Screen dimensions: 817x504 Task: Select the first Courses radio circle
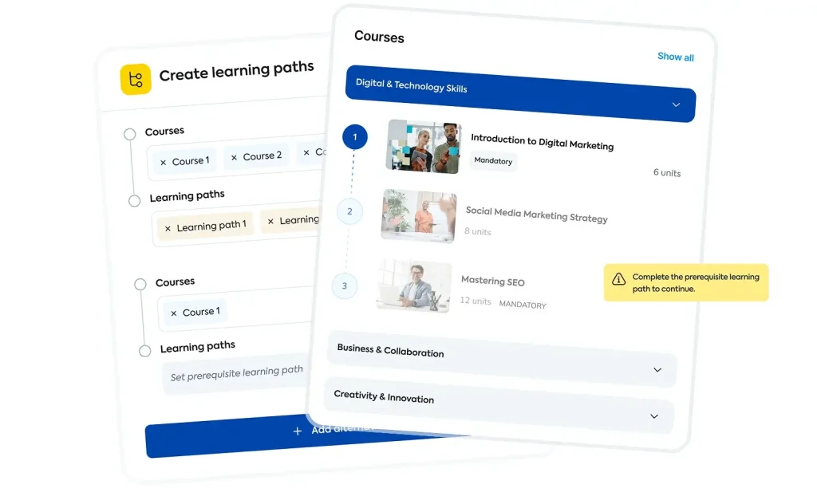pyautogui.click(x=130, y=134)
